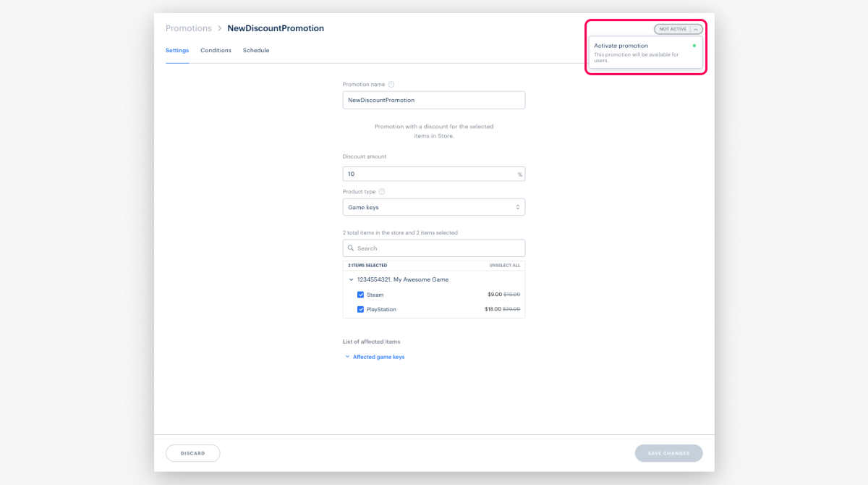Screen dimensions: 868x485
Task: Click the percent symbol in Discount amount
Action: pos(519,174)
